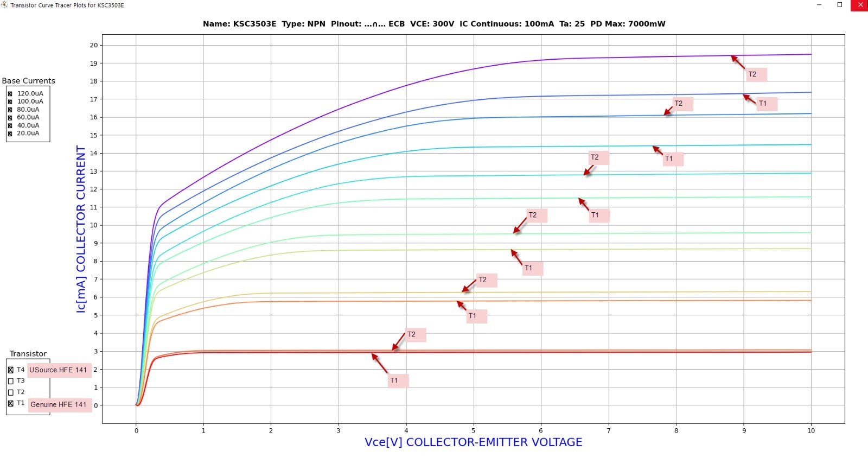This screenshot has height=457, width=868.
Task: Click the 'Base Currents' legend heading
Action: pyautogui.click(x=29, y=81)
